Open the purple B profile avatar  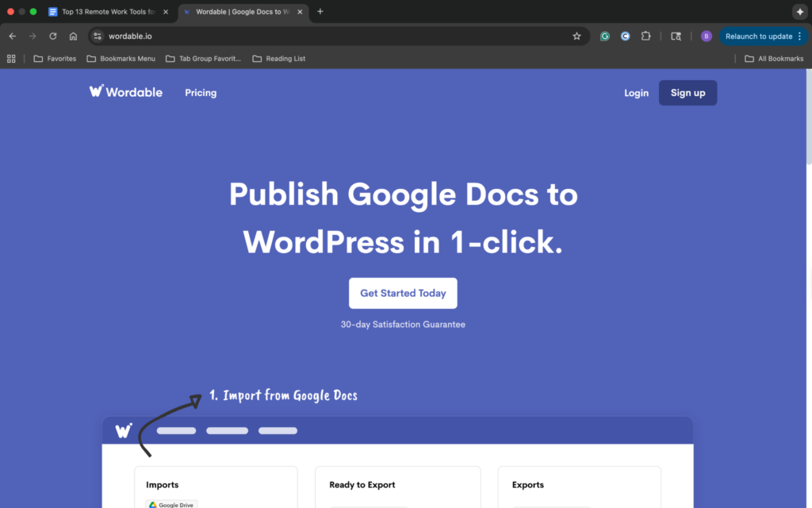706,37
